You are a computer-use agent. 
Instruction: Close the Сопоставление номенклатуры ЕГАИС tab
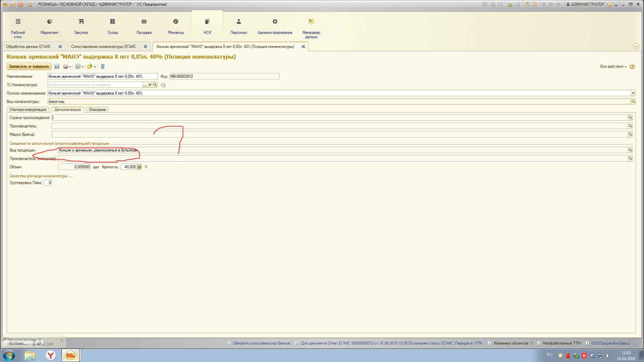point(145,47)
